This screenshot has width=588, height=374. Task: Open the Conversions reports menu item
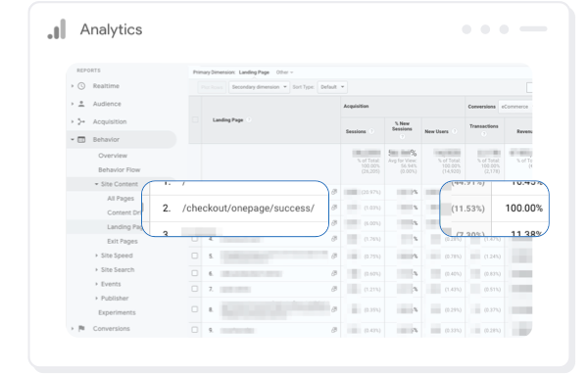(112, 328)
